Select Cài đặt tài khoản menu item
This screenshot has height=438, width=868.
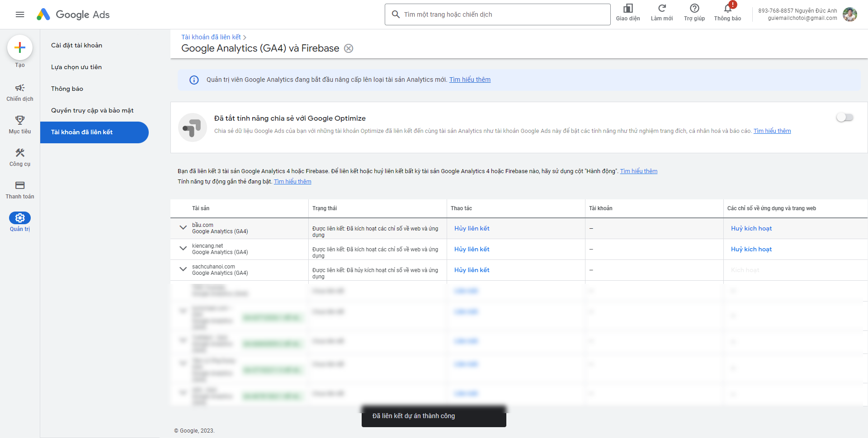click(x=76, y=45)
